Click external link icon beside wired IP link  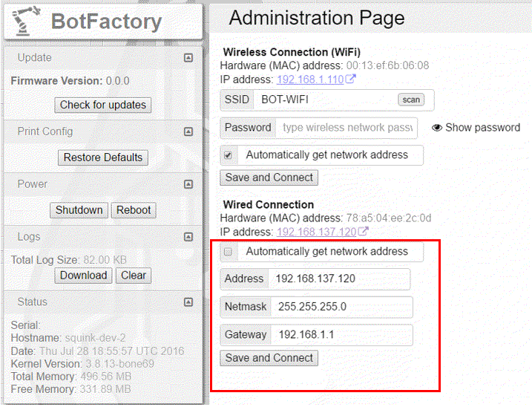coord(363,232)
